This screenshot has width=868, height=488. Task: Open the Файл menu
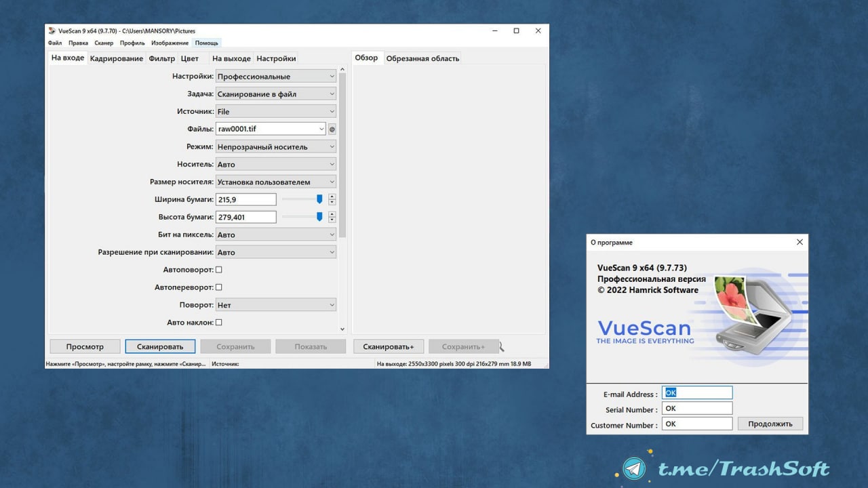coord(55,43)
